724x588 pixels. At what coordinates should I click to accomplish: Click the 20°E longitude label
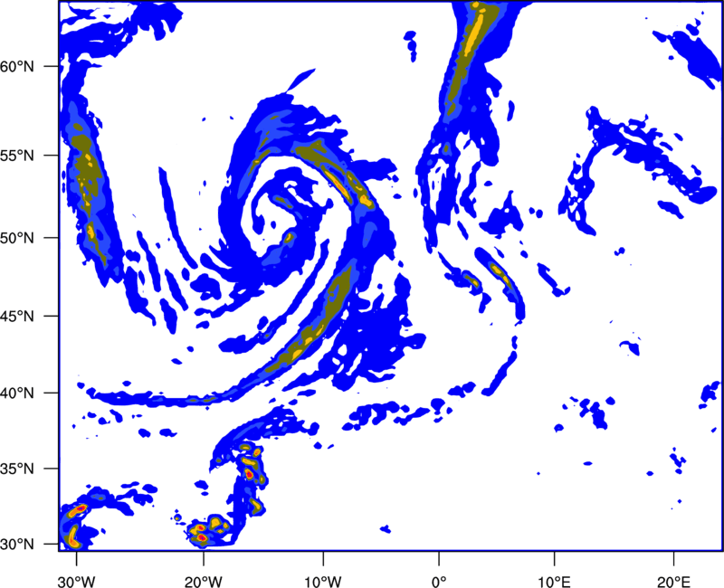coord(673,582)
